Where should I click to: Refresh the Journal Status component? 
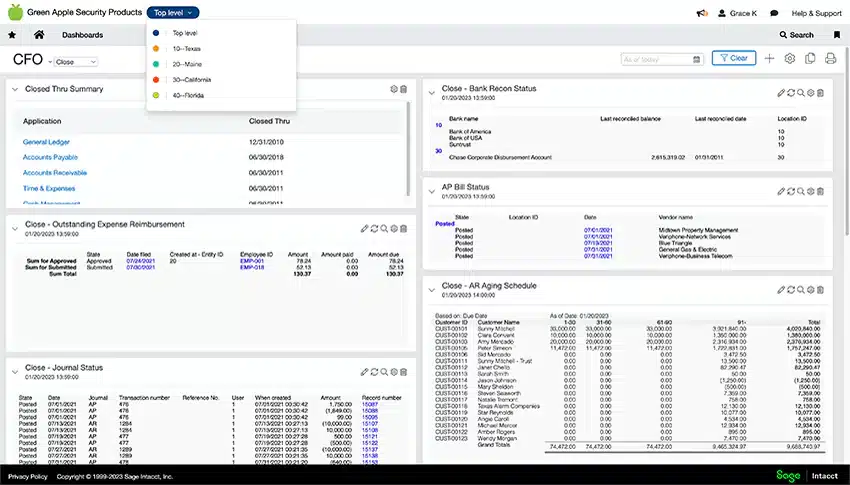pos(374,372)
